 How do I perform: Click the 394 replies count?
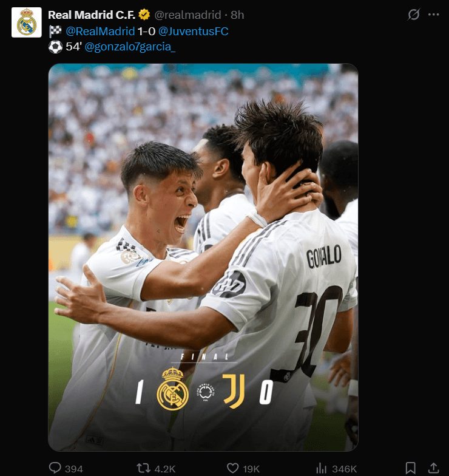(74, 469)
